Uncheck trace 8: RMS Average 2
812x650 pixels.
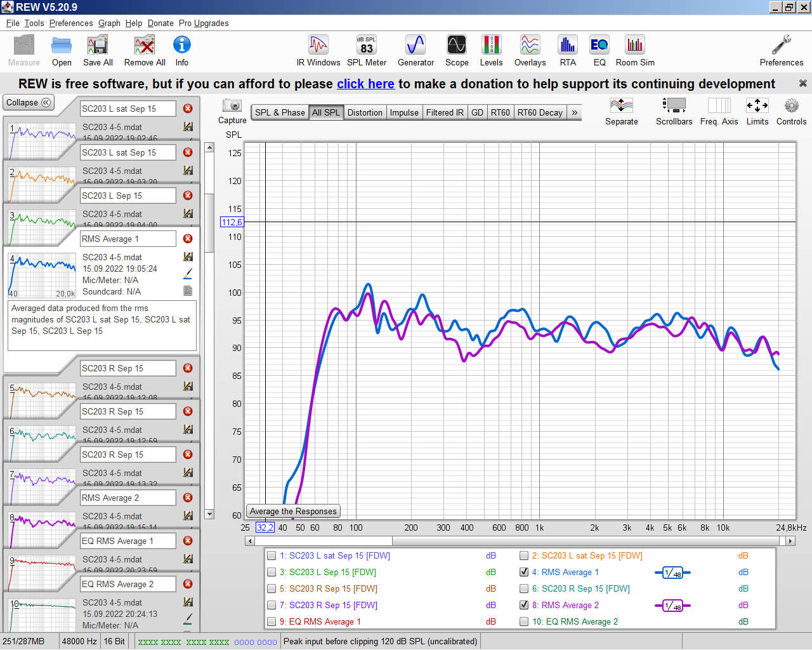(524, 605)
